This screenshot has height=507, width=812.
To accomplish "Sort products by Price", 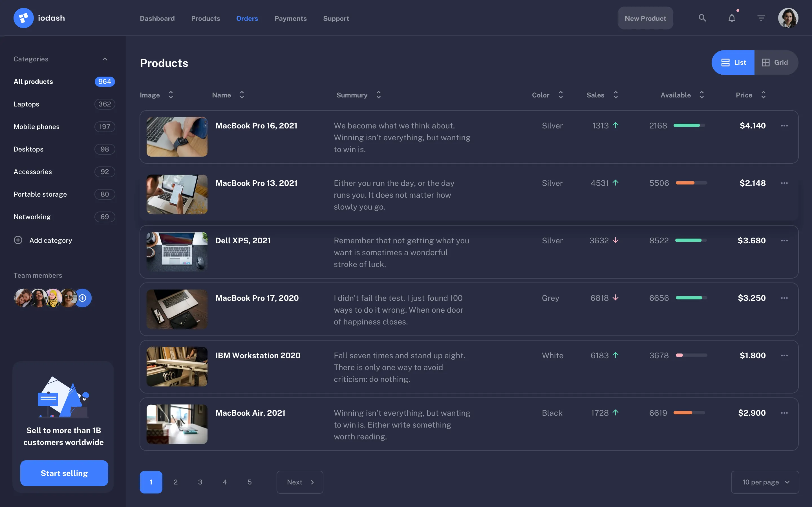I will pos(764,95).
